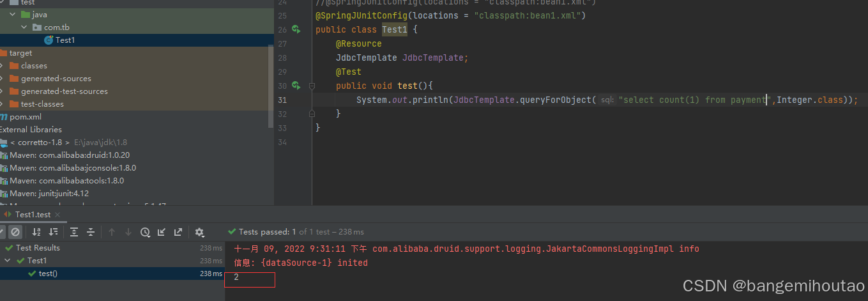868x301 pixels.
Task: Open test history clock icon
Action: (145, 232)
